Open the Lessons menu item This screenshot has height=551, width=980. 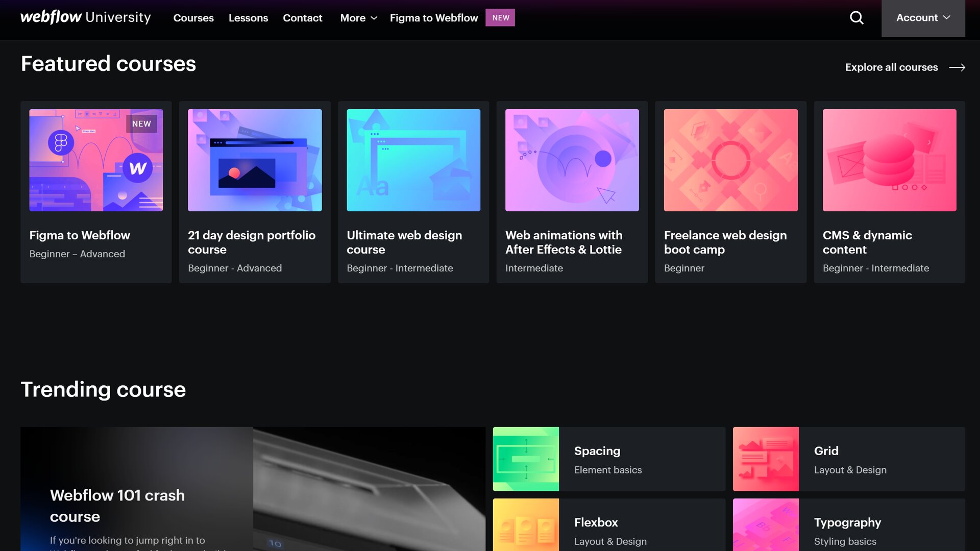pos(248,18)
